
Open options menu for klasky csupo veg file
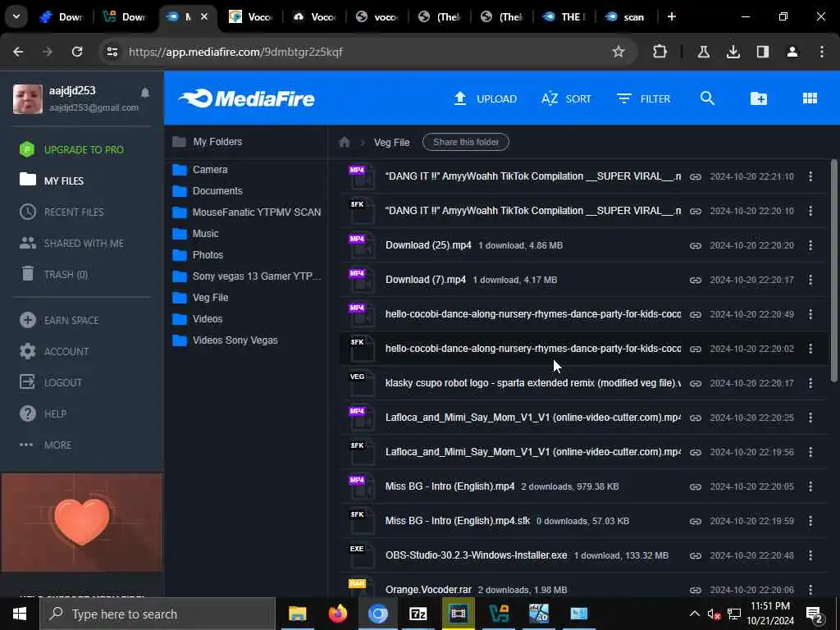pos(810,383)
